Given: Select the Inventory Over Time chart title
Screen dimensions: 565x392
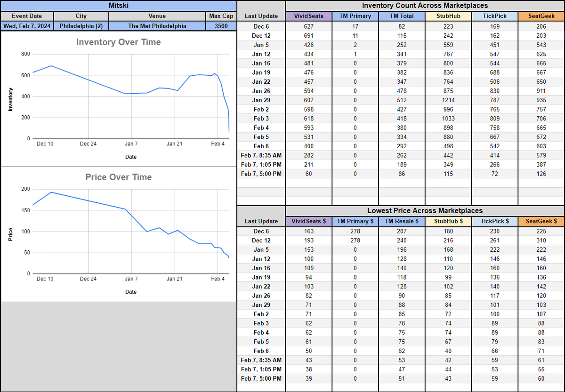Looking at the screenshot, I should [118, 42].
